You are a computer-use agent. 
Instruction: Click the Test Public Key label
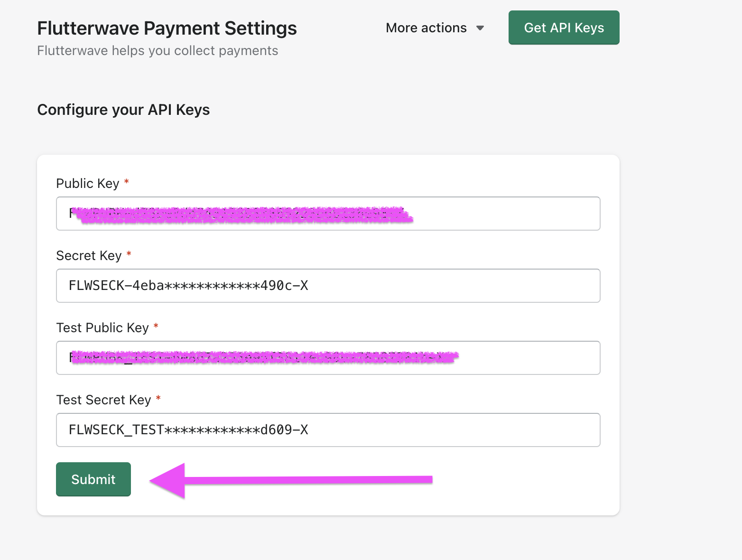[x=102, y=328]
